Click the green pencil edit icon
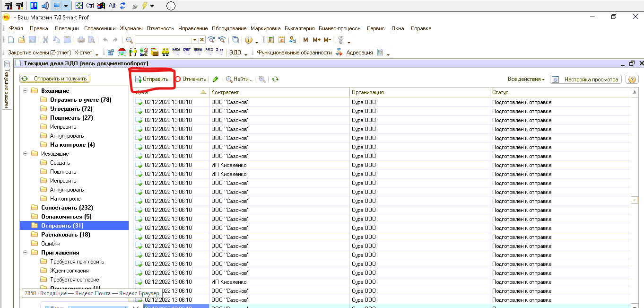 tap(215, 79)
